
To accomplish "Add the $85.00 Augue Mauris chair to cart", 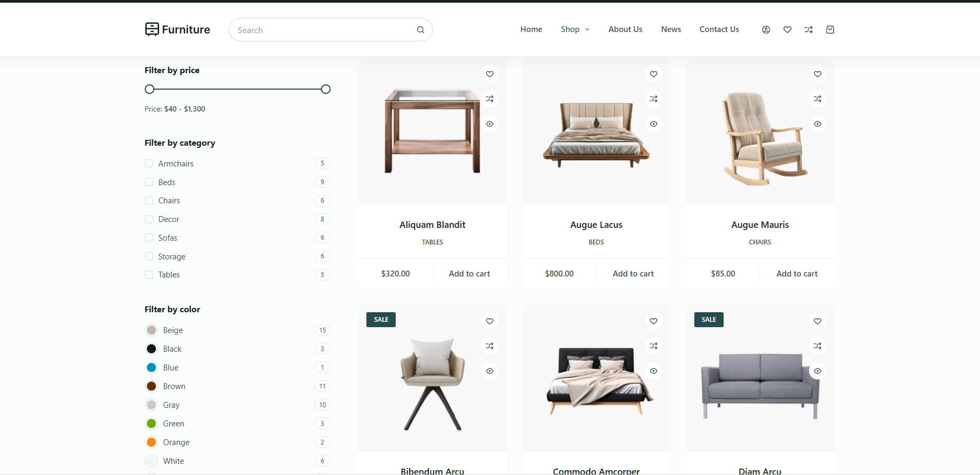I will point(796,274).
